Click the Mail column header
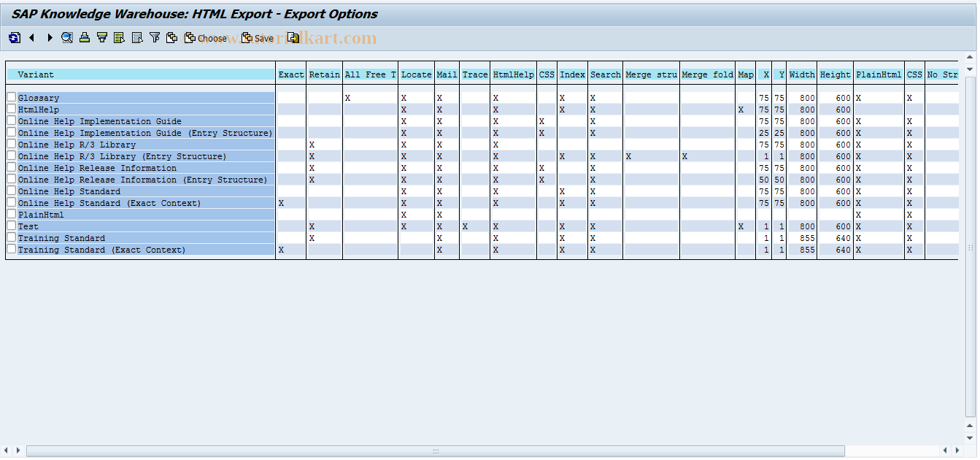Image resolution: width=980 pixels, height=460 pixels. tap(447, 74)
